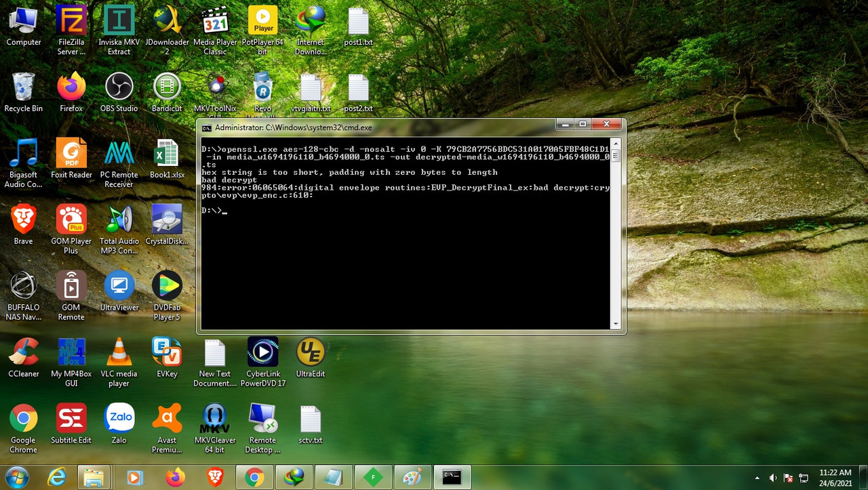Minimize the cmd.exe window
Image resolution: width=868 pixels, height=490 pixels.
point(565,125)
